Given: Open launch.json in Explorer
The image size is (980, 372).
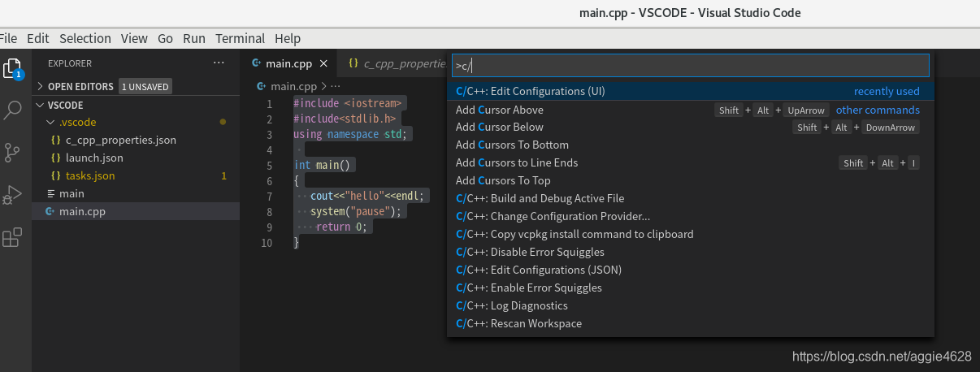Looking at the screenshot, I should [x=136, y=158].
